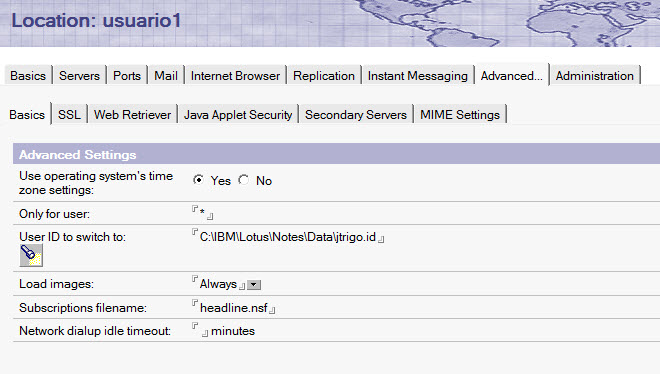
Task: Open the MIME Settings sub-tab
Action: [x=460, y=114]
